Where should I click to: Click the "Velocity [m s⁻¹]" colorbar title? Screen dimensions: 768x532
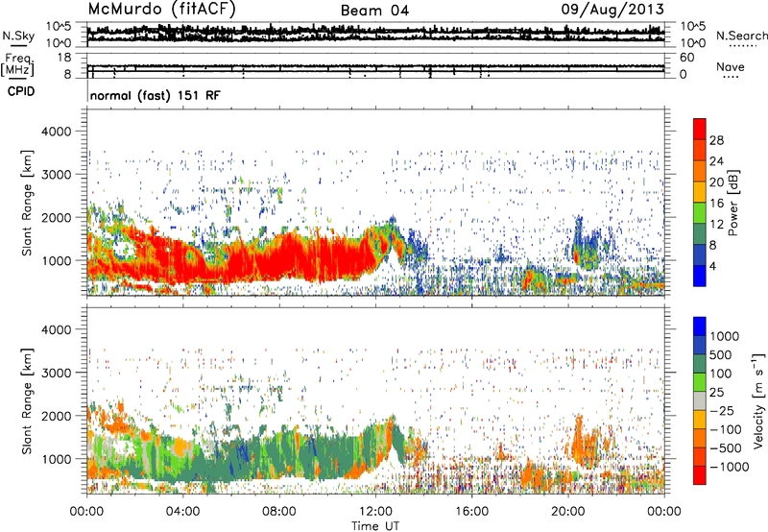pos(758,400)
